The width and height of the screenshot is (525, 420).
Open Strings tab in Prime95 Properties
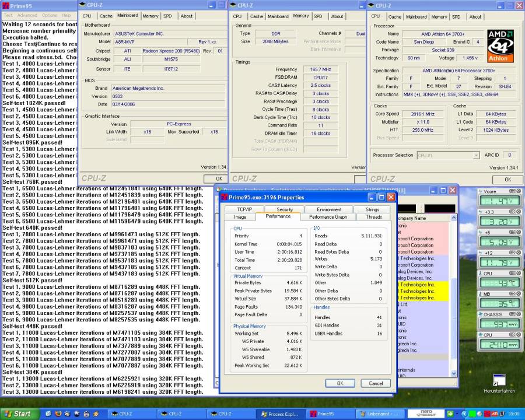[x=372, y=209]
